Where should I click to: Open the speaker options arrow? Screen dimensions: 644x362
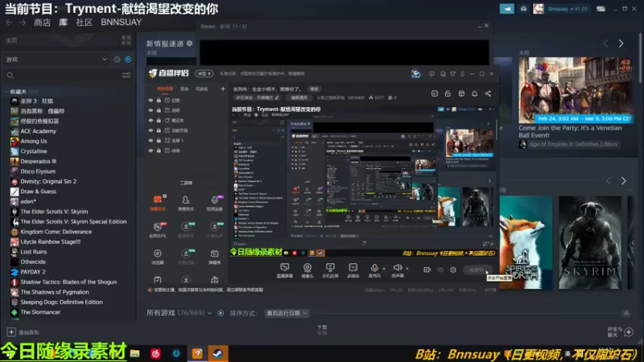click(x=407, y=269)
